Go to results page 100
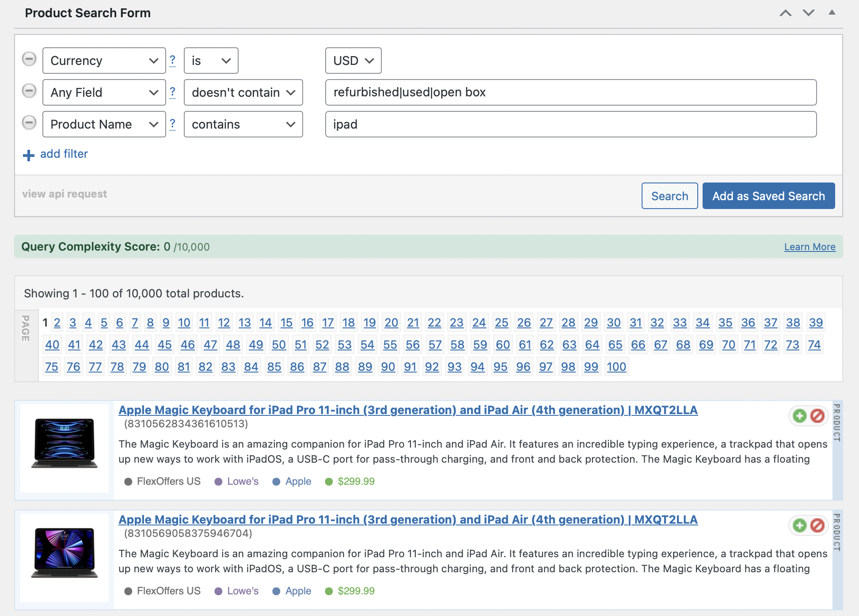Screen dimensions: 859x616 click(x=616, y=367)
